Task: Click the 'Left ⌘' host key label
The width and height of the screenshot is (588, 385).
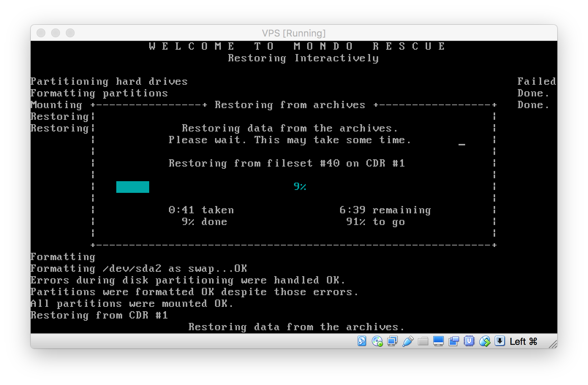Action: [523, 342]
